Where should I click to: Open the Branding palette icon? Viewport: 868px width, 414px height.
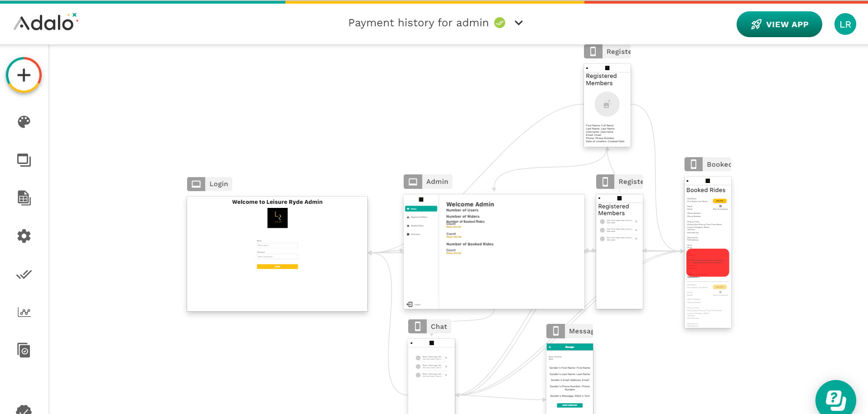(24, 121)
